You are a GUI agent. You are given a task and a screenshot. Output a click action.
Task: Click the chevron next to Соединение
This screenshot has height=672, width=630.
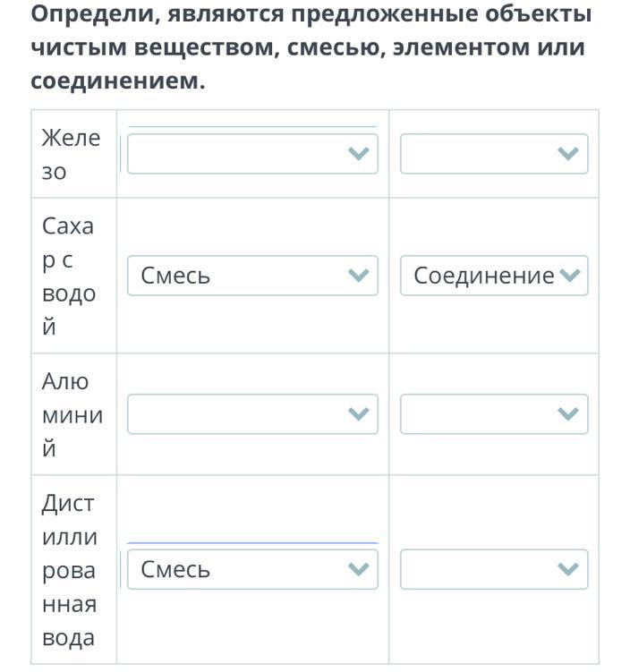[570, 276]
